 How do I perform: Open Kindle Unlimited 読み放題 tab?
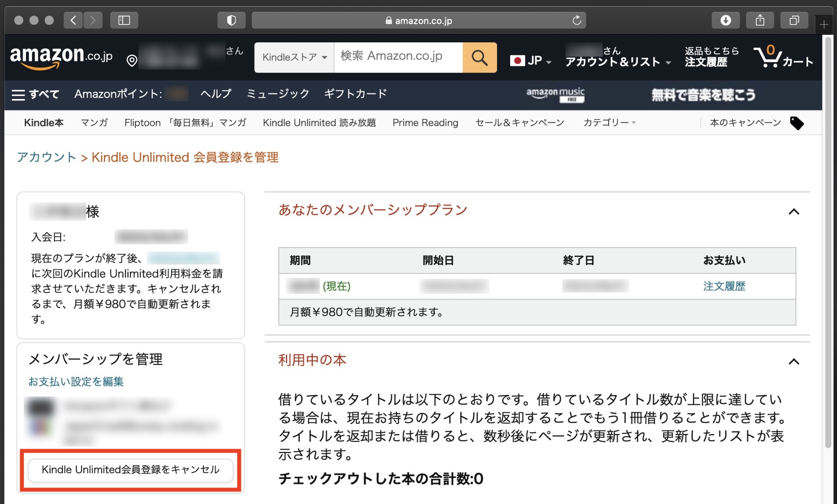[319, 123]
